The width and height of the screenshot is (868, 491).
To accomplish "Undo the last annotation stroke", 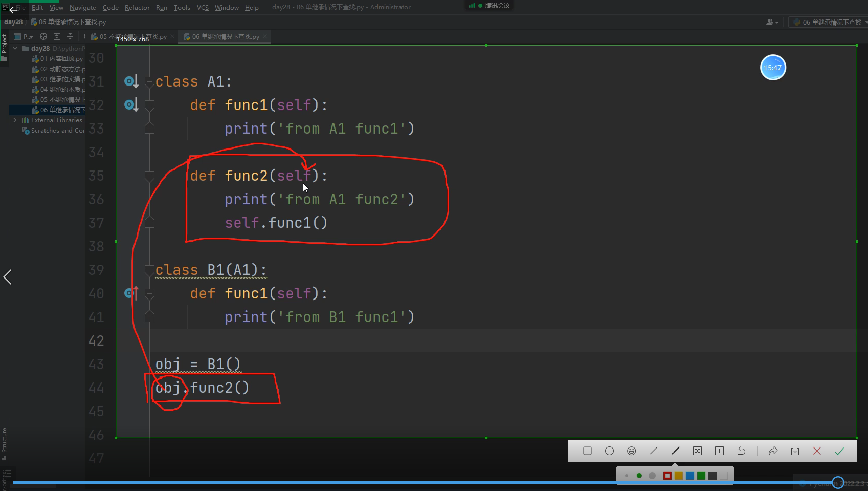I will 741,451.
